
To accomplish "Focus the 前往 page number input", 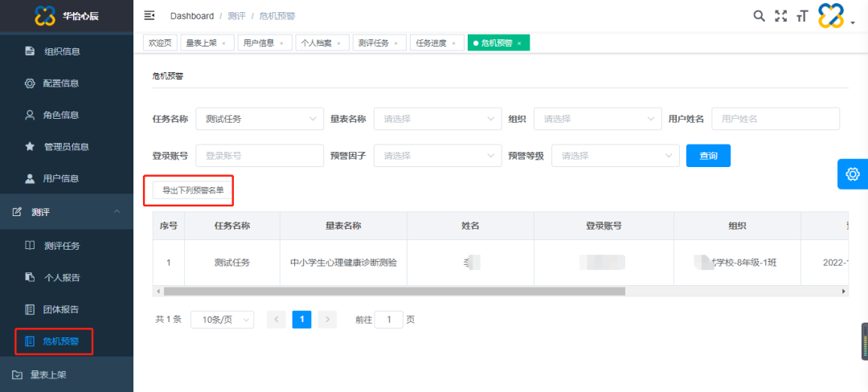I will point(389,319).
